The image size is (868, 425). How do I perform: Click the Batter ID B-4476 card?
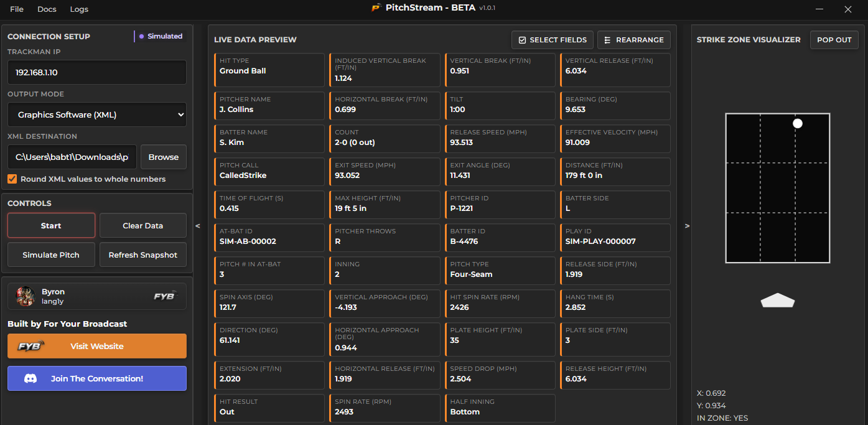pyautogui.click(x=502, y=237)
